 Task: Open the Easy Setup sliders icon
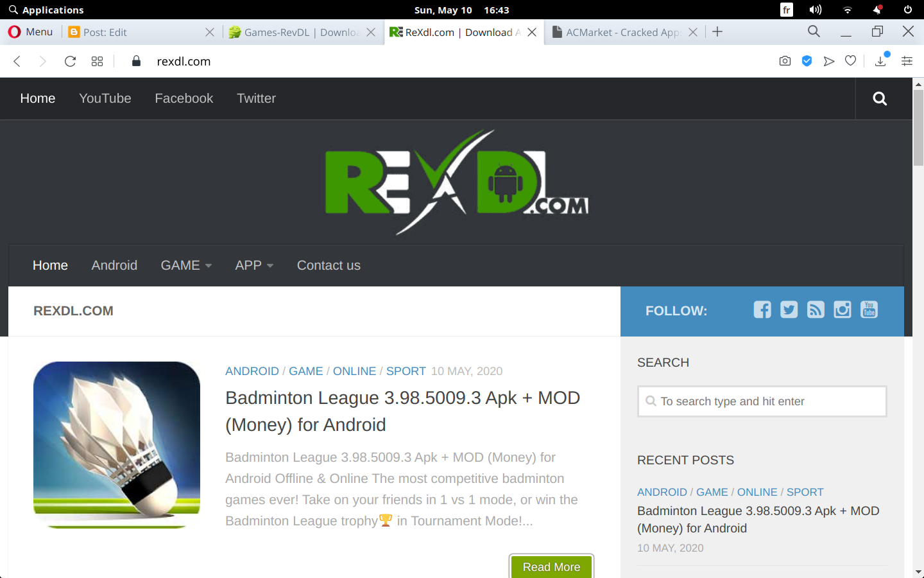(x=907, y=61)
